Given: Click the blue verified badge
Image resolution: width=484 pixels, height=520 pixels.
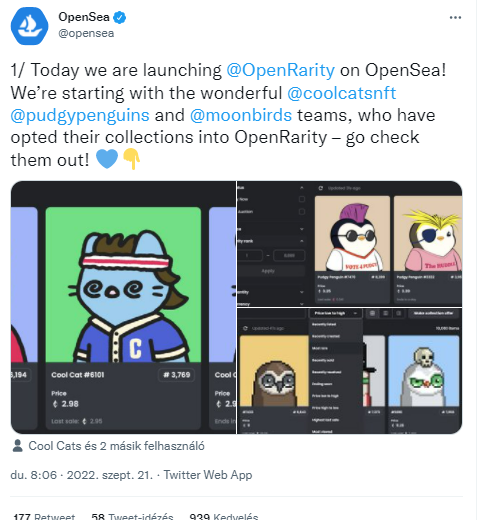Looking at the screenshot, I should click(120, 17).
